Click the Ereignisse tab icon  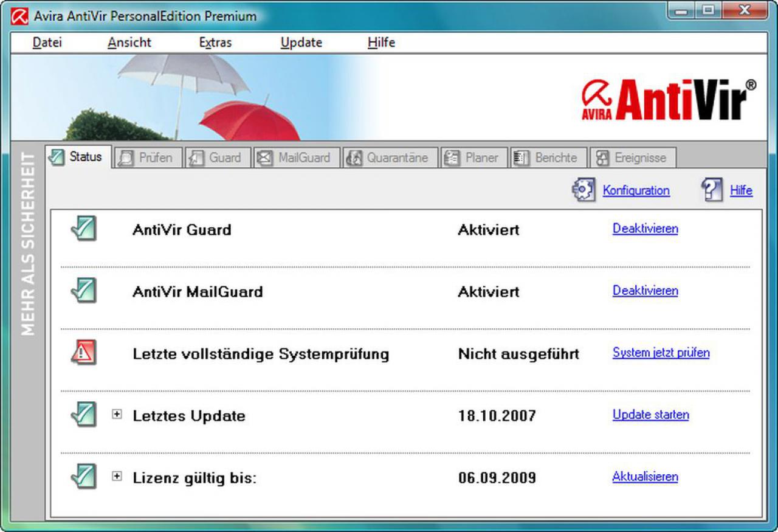point(602,158)
